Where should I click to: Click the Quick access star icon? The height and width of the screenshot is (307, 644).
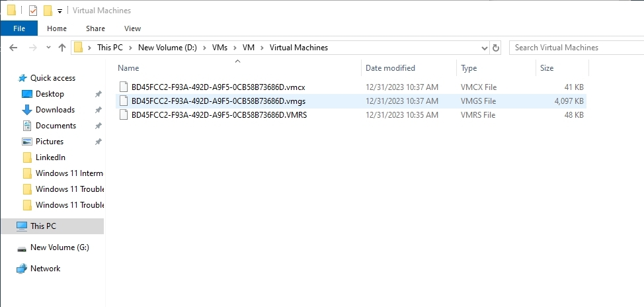pyautogui.click(x=23, y=78)
